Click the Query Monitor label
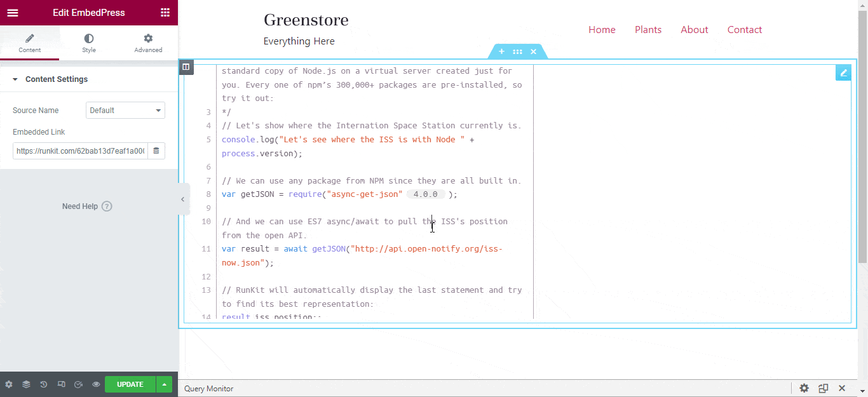Screen dimensions: 868x397 208,389
